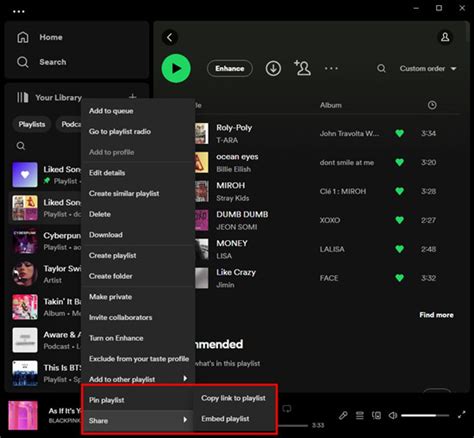Filter library by Playlists chip

(x=32, y=124)
